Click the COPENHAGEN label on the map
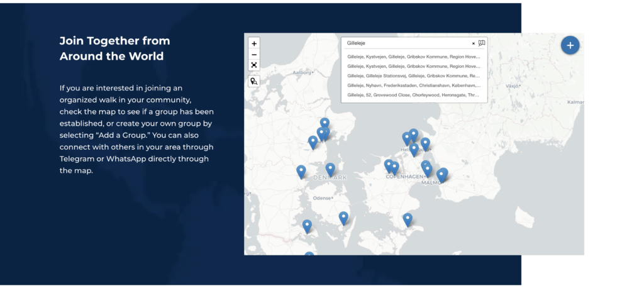 tap(404, 177)
